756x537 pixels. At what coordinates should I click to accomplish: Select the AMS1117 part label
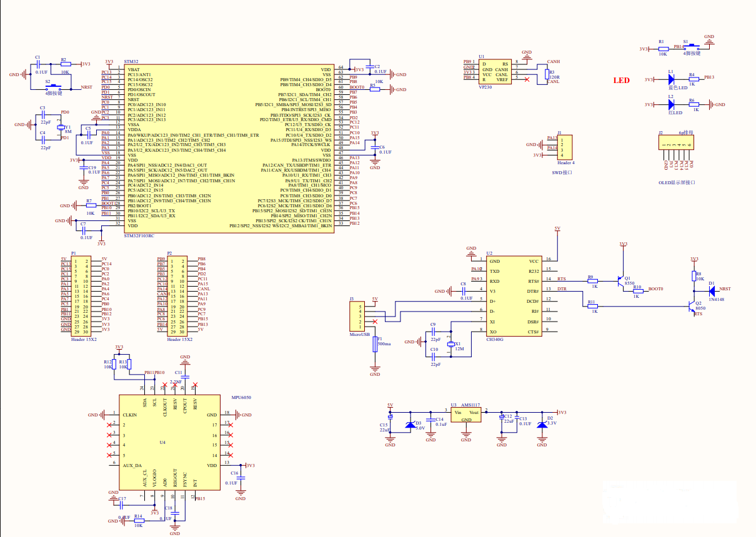tap(471, 405)
